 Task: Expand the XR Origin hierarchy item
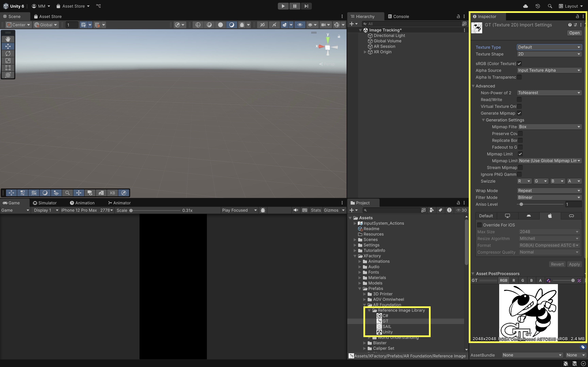coord(365,52)
